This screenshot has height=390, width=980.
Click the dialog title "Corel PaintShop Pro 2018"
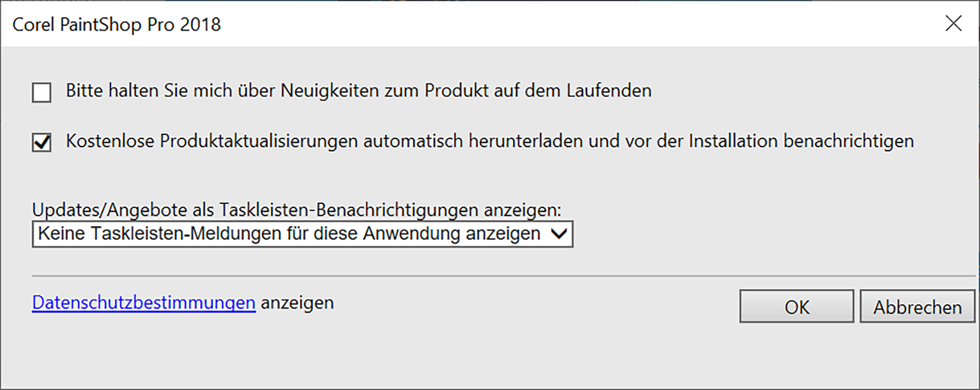pyautogui.click(x=117, y=24)
